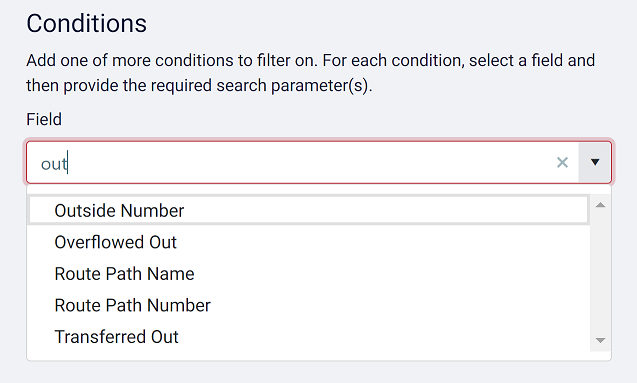637x383 pixels.
Task: Place cursor after typed text "out"
Action: [68, 163]
